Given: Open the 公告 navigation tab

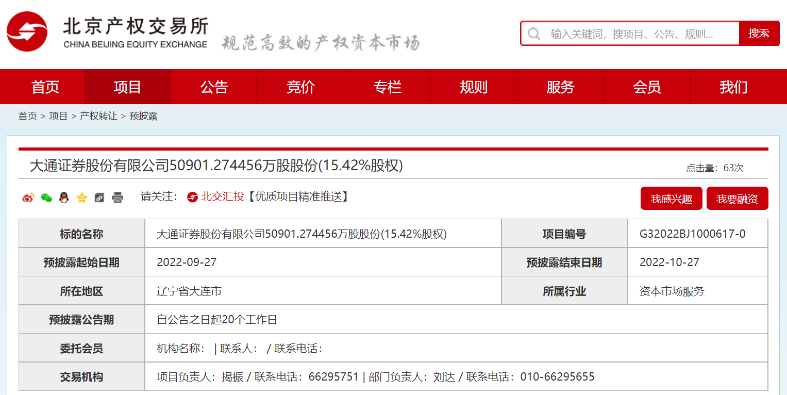Looking at the screenshot, I should [x=214, y=87].
